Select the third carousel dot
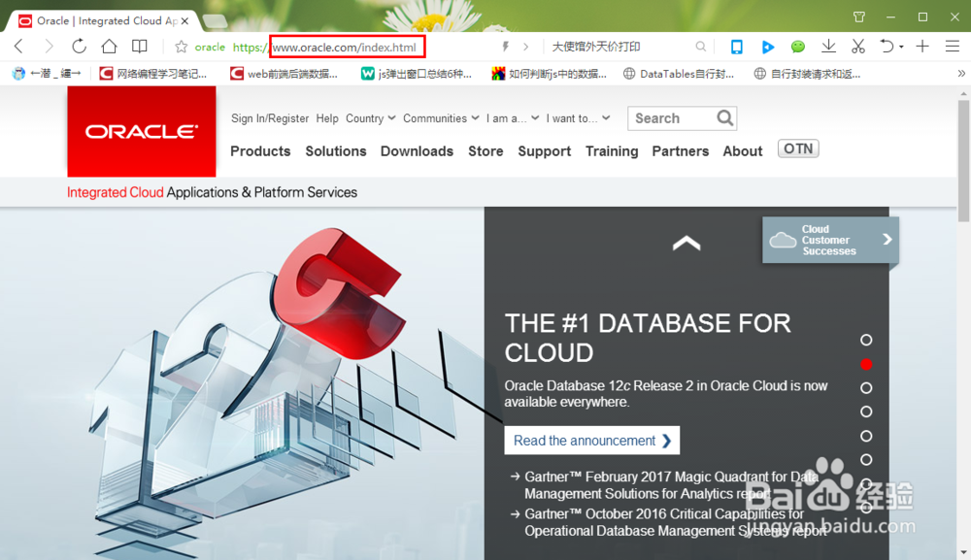This screenshot has height=560, width=971. (x=866, y=388)
